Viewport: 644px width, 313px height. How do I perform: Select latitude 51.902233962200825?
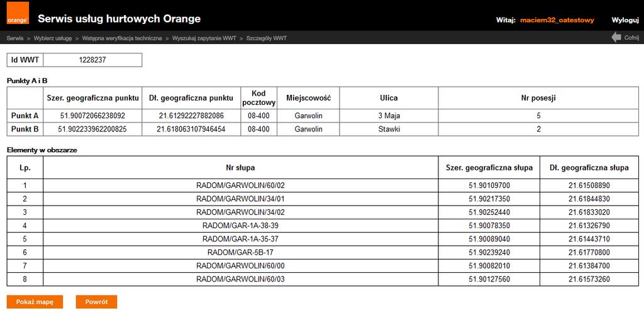(92, 129)
